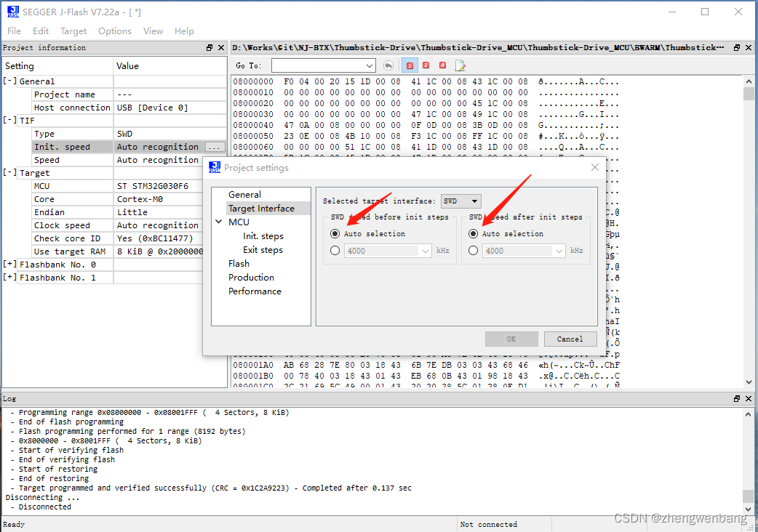Close the Project information panel
Viewport: 758px width, 532px height.
click(x=221, y=48)
